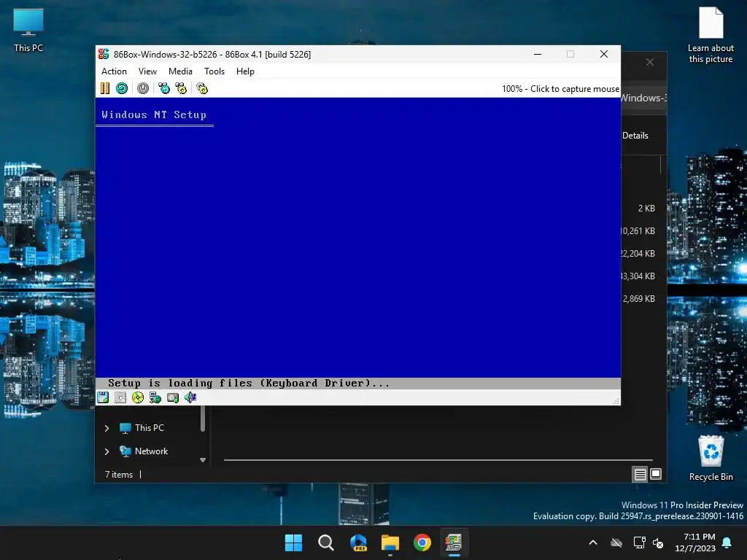The width and height of the screenshot is (747, 560).
Task: Click the Details button in File Explorer
Action: (635, 136)
